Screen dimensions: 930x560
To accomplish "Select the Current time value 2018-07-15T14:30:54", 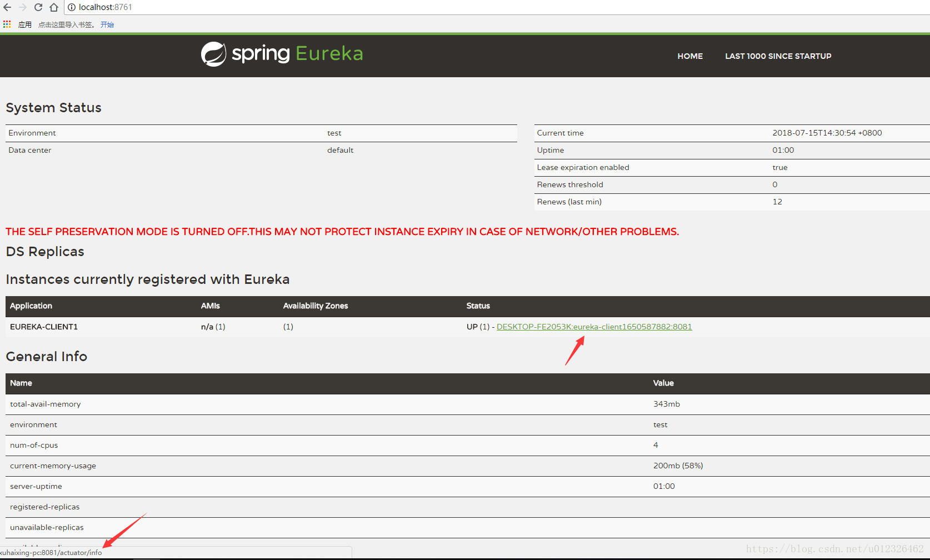I will click(x=827, y=133).
